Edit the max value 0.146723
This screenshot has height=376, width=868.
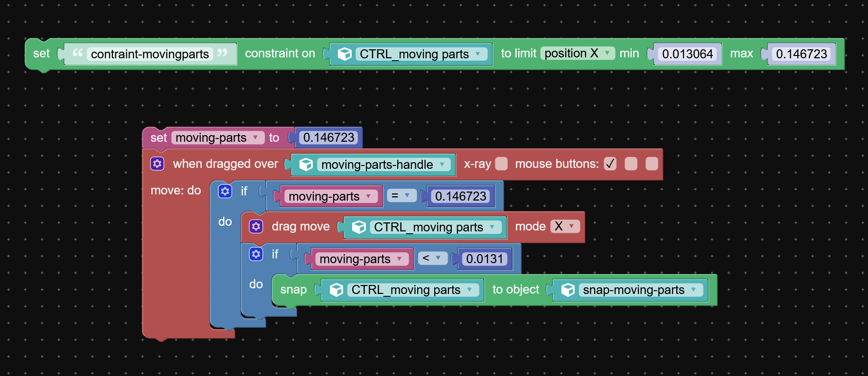[x=802, y=54]
